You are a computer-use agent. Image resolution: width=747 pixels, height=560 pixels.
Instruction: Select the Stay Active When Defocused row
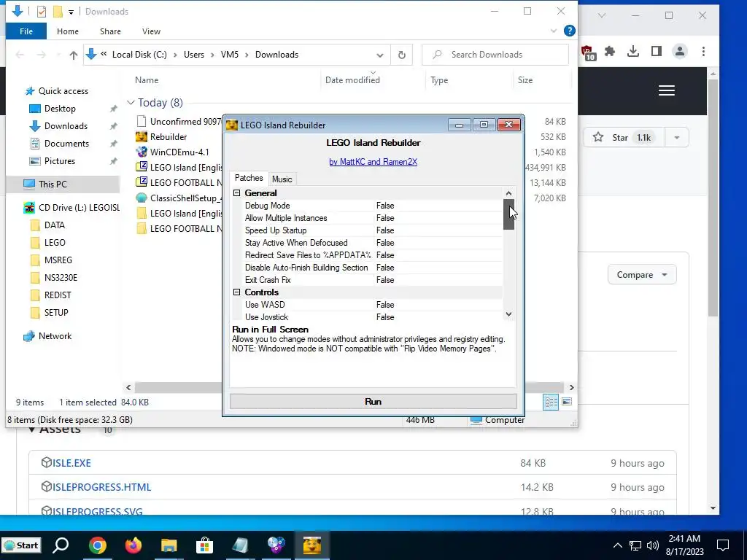(x=373, y=243)
